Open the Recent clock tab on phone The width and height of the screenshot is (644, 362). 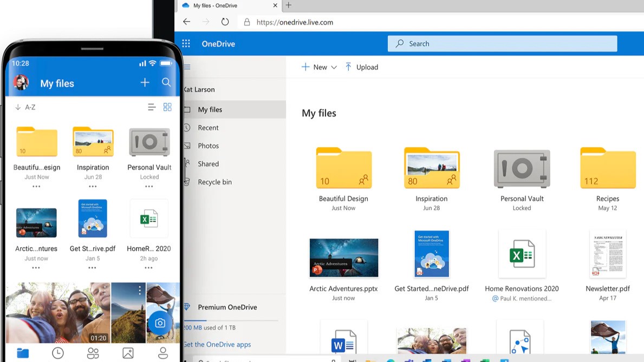57,353
